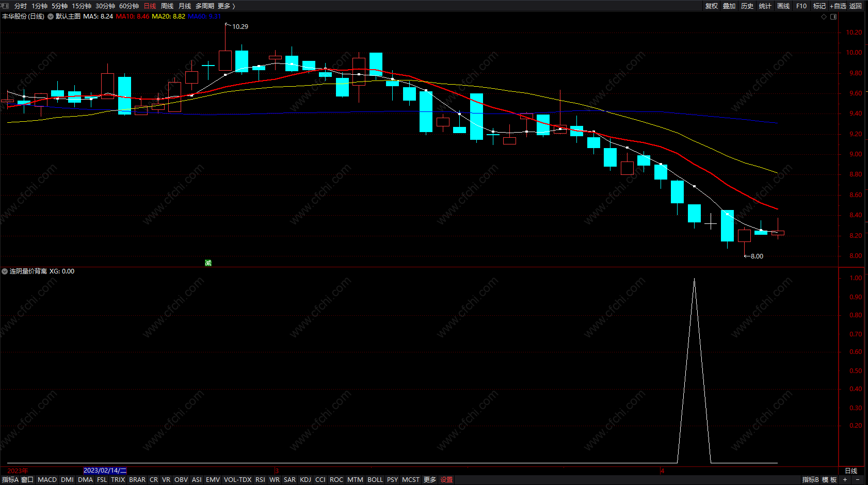
Task: Apply the KDJ indicator
Action: coord(306,479)
